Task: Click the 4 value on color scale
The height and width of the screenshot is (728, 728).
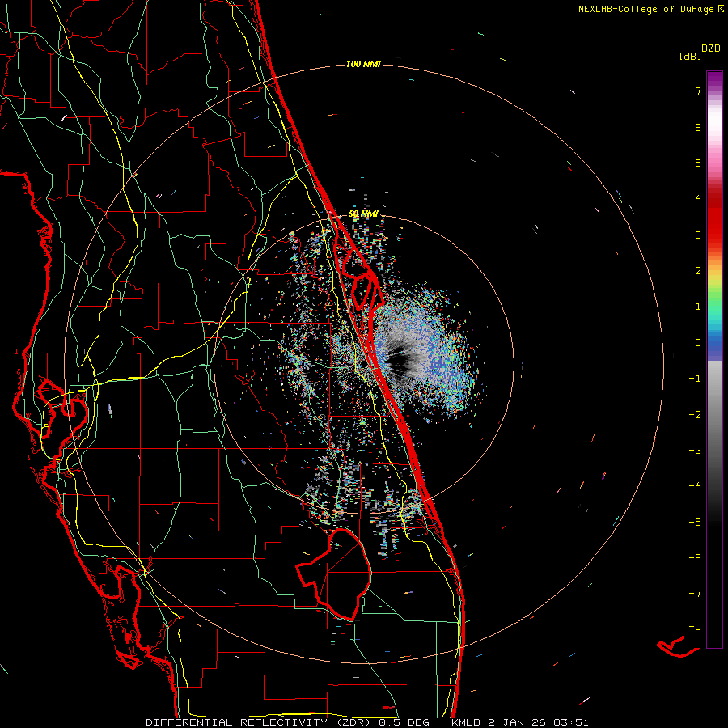Action: (x=698, y=199)
